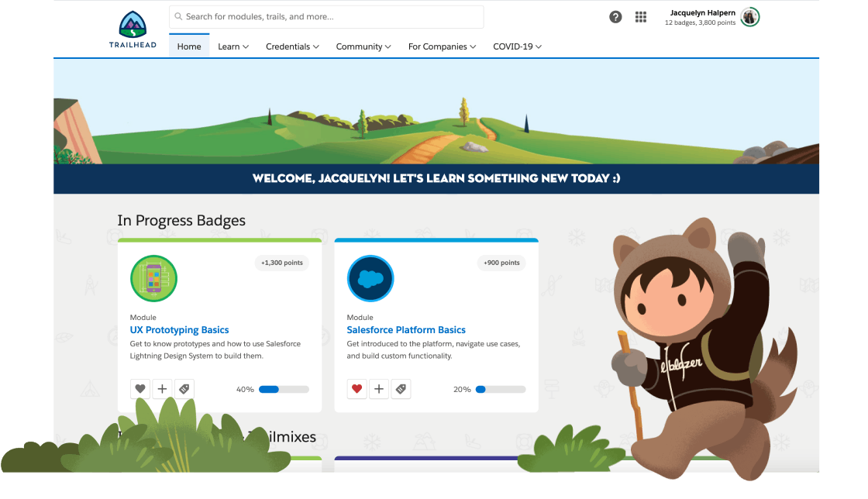Open tag icon on UX Prototyping Basics

[184, 389]
